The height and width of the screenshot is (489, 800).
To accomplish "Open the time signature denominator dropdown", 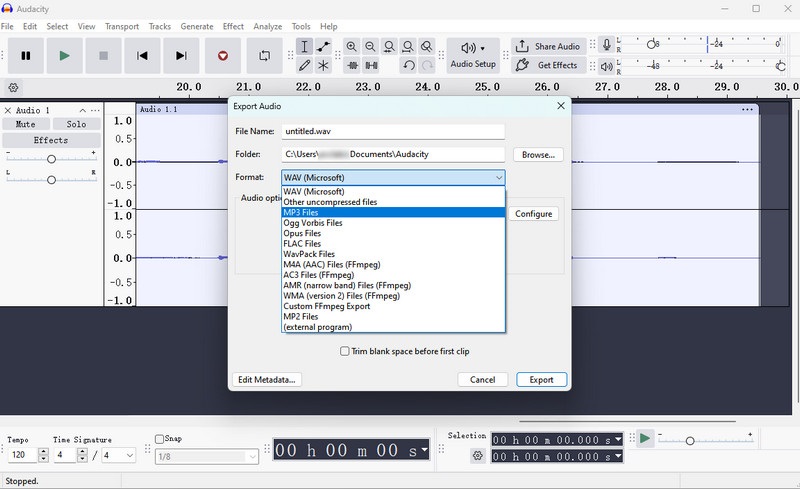I will [119, 455].
